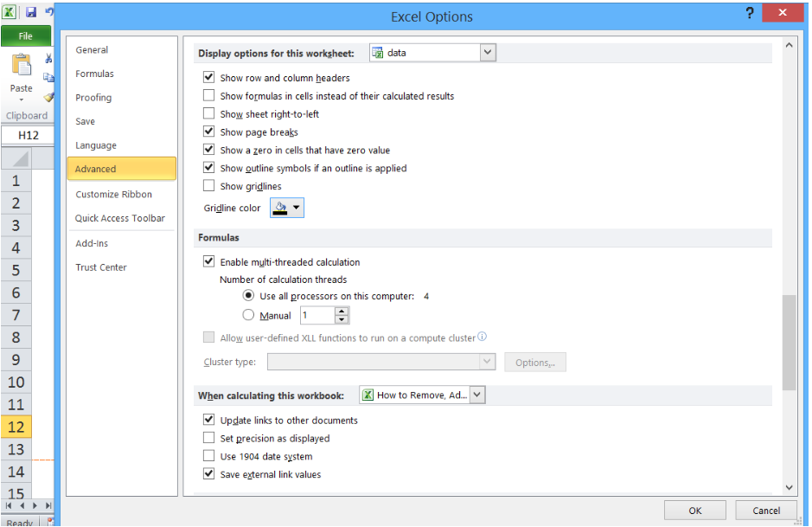Confirm with the OK button
This screenshot has height=527, width=812.
point(695,511)
